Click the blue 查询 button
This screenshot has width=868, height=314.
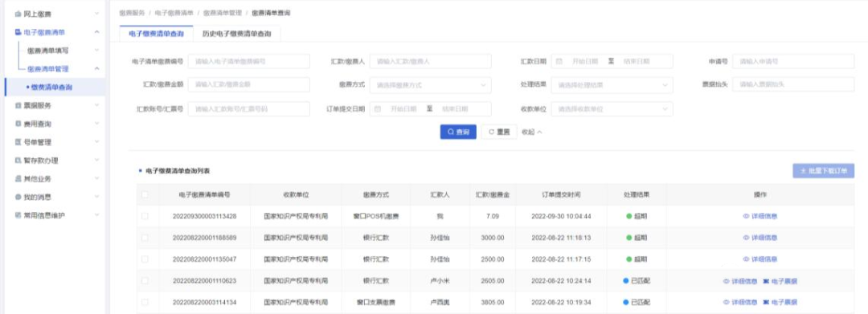[458, 133]
